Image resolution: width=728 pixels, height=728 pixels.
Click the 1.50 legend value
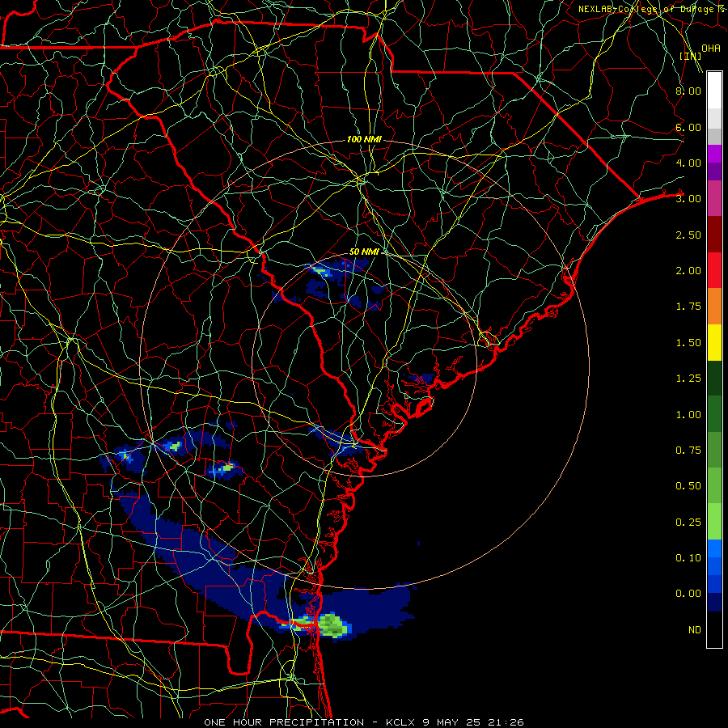[688, 343]
